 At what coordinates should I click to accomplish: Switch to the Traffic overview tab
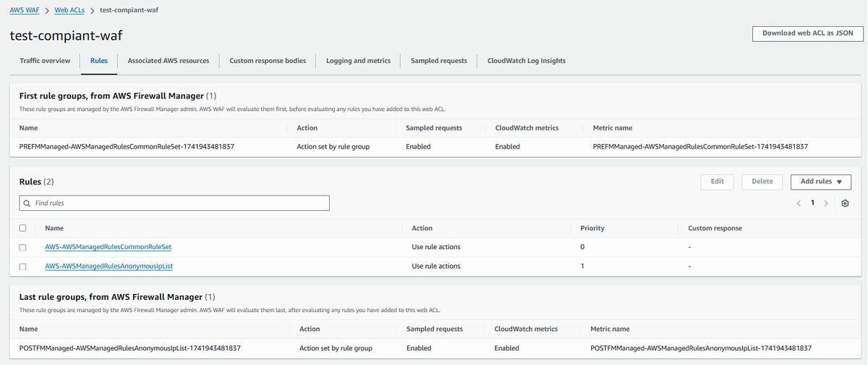coord(45,61)
